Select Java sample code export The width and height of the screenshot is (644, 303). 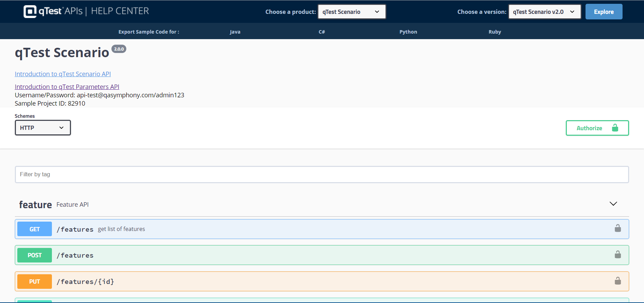(x=235, y=32)
